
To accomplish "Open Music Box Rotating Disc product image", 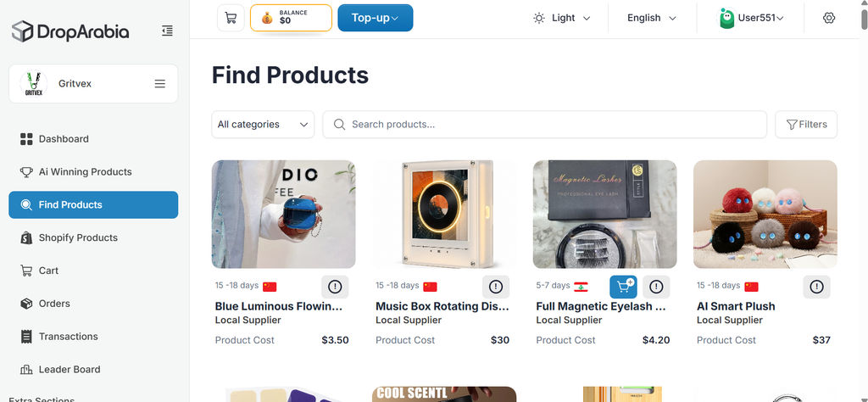I will click(x=444, y=215).
